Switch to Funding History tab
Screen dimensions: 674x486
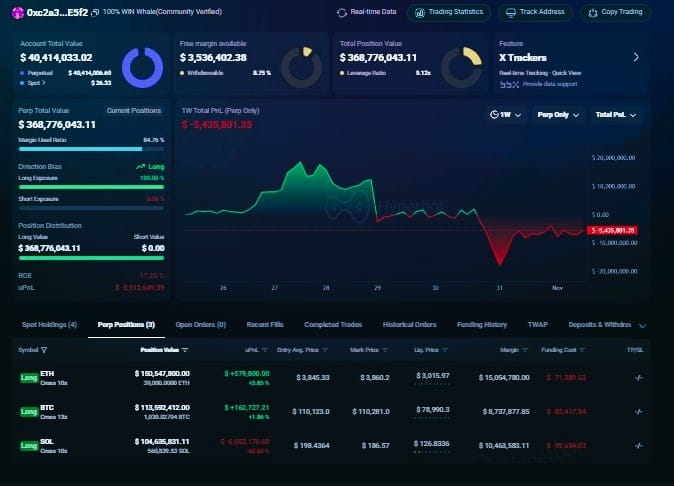coord(482,324)
